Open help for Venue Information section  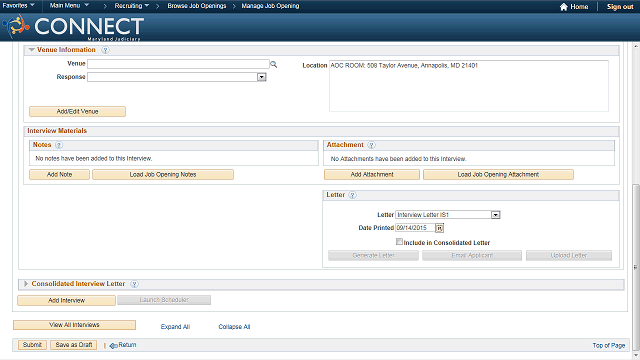[x=105, y=50]
